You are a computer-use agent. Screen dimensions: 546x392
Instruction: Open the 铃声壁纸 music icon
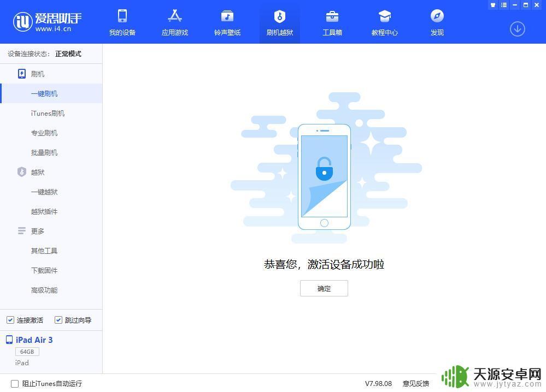pyautogui.click(x=227, y=16)
